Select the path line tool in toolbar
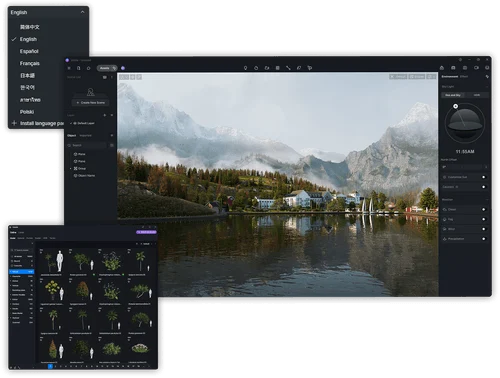Screen dimensions: 500x378 point(288,68)
